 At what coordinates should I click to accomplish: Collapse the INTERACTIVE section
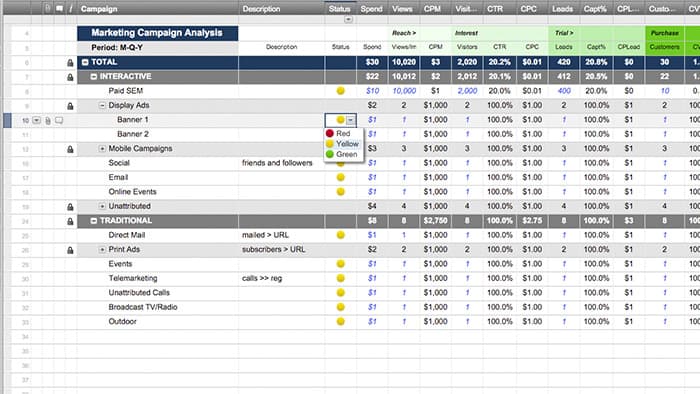pyautogui.click(x=94, y=77)
